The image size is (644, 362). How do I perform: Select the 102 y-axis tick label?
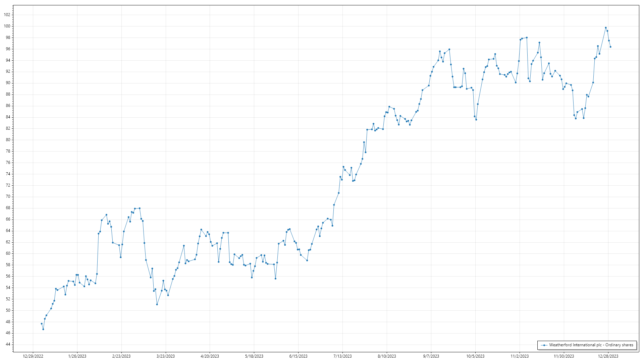[7, 15]
